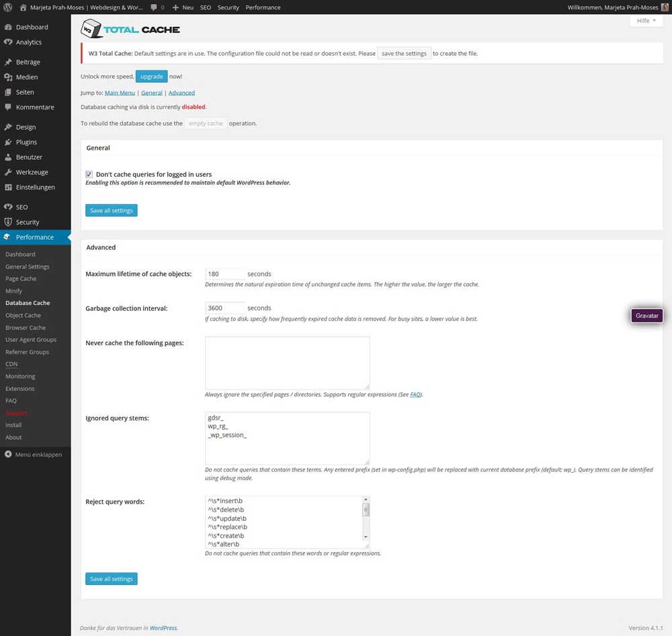Click the Werkzeuge wrench icon
The height and width of the screenshot is (636, 672).
(x=8, y=172)
